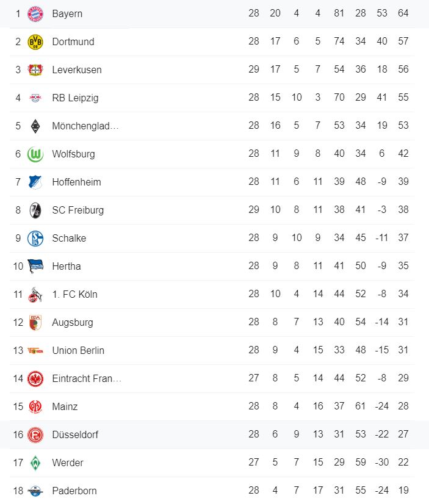This screenshot has width=429, height=504.
Task: Select the Hoffenheim club crest
Action: point(35,182)
